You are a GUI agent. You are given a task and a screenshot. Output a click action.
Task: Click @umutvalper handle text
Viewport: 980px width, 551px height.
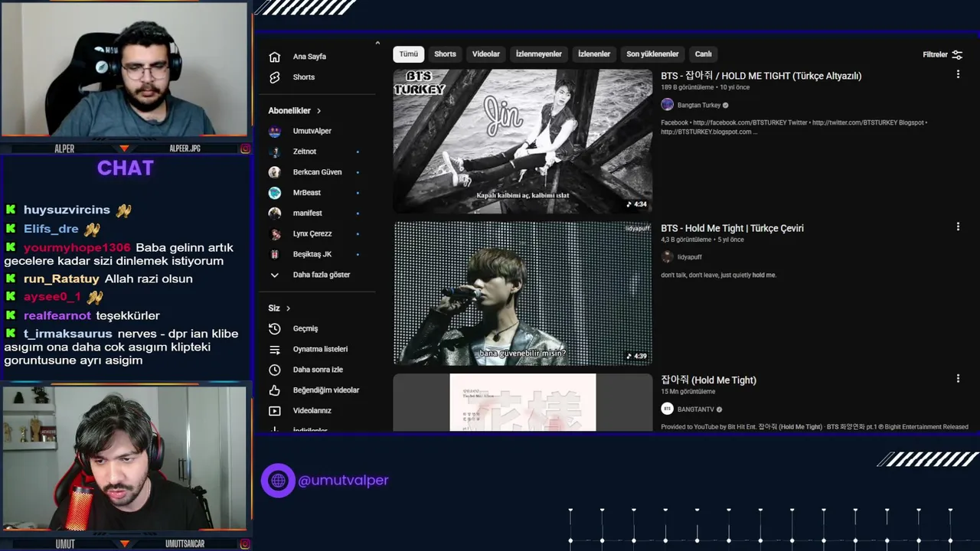pos(343,481)
